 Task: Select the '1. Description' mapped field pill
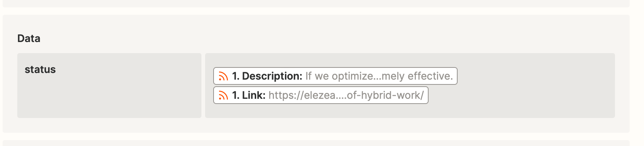click(335, 76)
